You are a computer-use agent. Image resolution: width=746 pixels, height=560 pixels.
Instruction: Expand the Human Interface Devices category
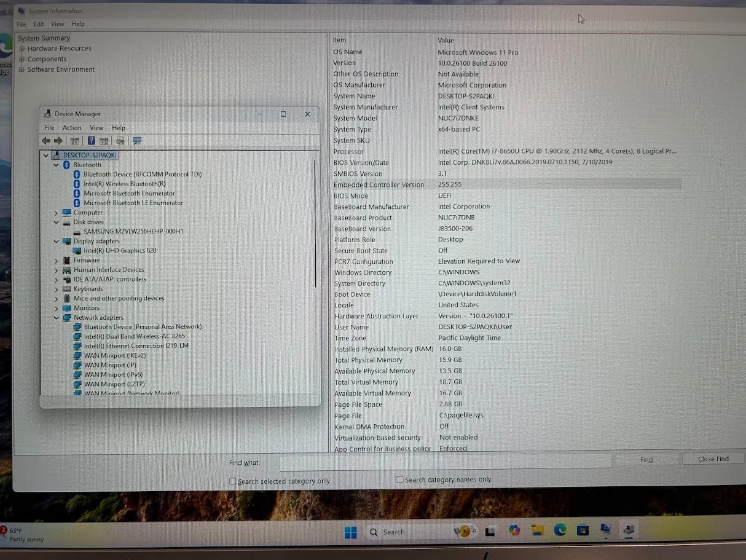56,270
